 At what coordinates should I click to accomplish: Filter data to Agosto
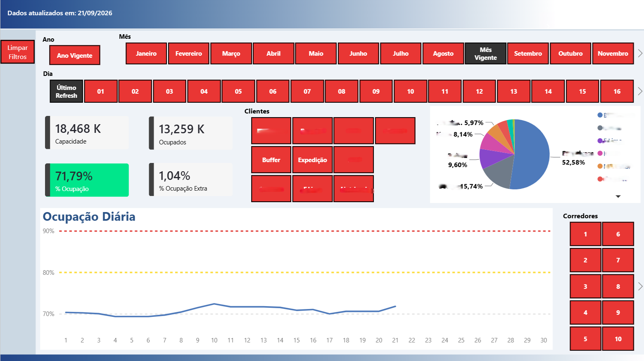443,54
